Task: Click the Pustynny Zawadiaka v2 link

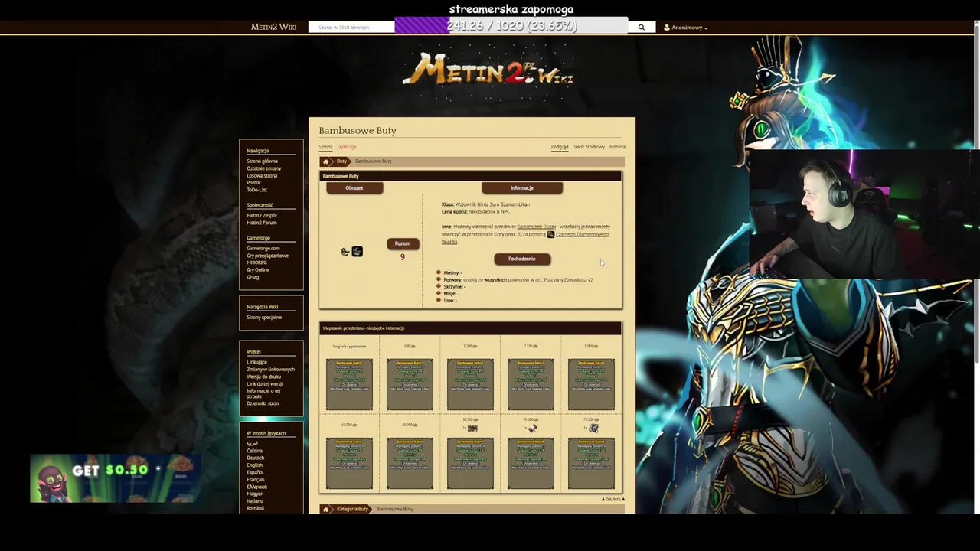Action: tap(568, 280)
